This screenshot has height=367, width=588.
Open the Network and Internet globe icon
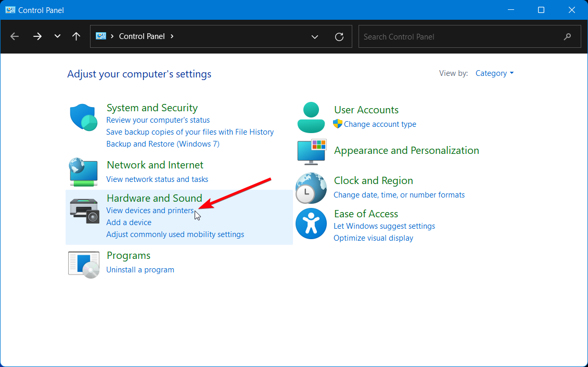84,172
